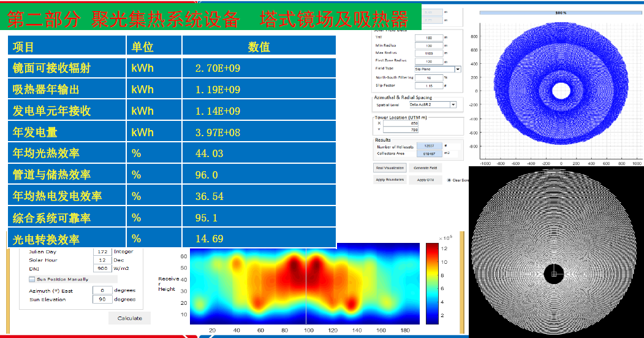This screenshot has height=338, width=644.
Task: Click the 镜面可接收辐射 row label
Action: pos(51,68)
